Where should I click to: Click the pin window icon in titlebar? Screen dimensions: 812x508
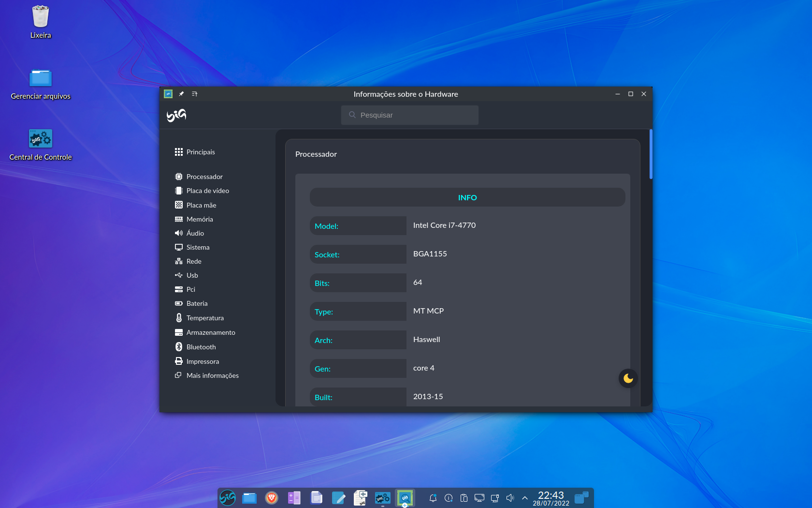(x=181, y=94)
